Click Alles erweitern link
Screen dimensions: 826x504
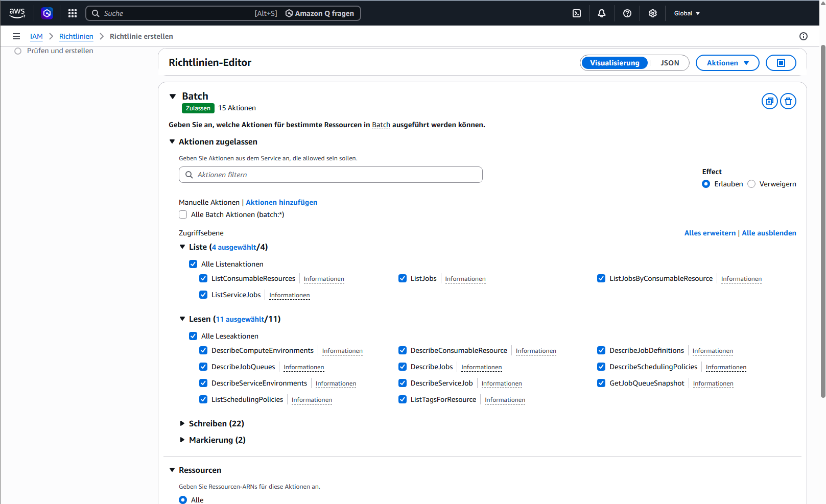(x=710, y=233)
